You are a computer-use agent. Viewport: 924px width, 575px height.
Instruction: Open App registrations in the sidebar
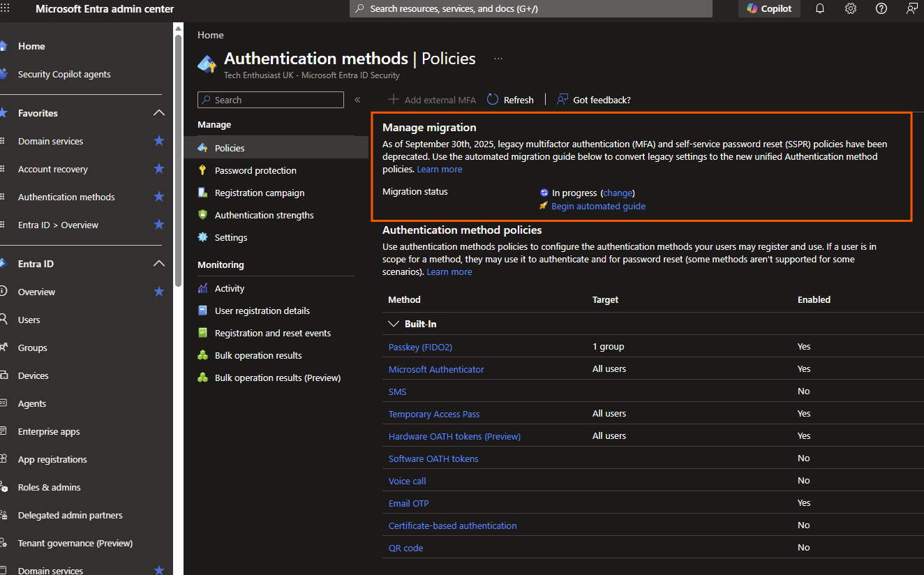52,459
